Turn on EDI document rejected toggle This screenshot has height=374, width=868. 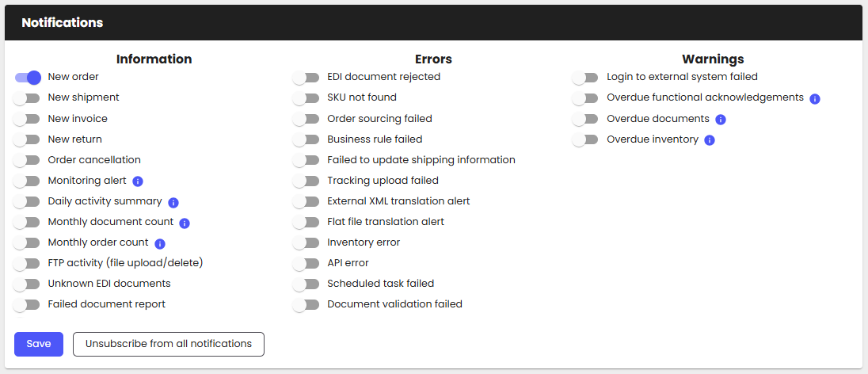(x=306, y=78)
